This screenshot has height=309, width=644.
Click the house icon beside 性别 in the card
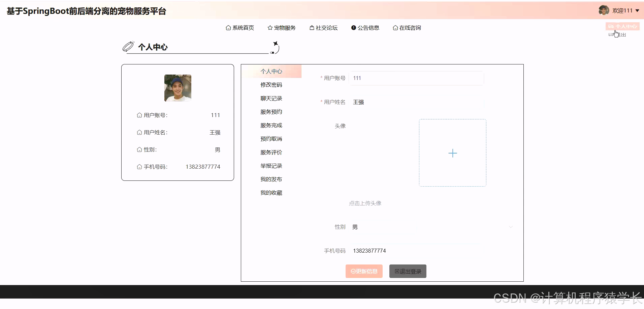(x=139, y=149)
